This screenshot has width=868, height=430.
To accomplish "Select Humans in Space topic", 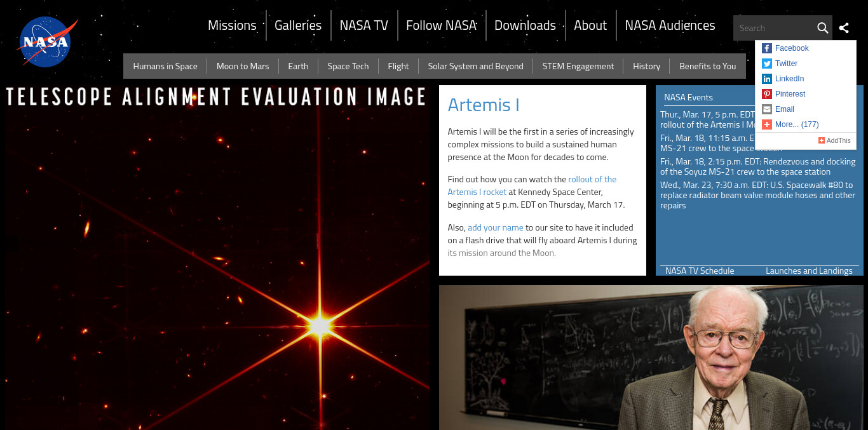I will point(165,66).
